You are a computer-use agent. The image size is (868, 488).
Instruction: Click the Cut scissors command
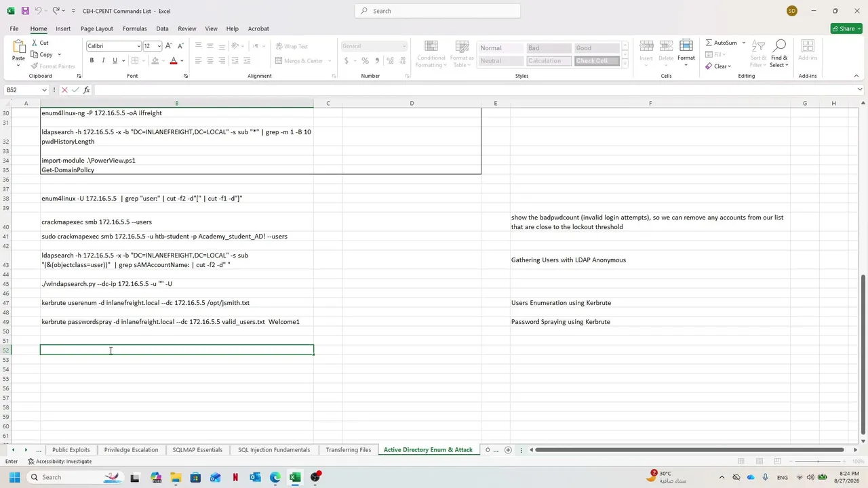[x=39, y=43]
